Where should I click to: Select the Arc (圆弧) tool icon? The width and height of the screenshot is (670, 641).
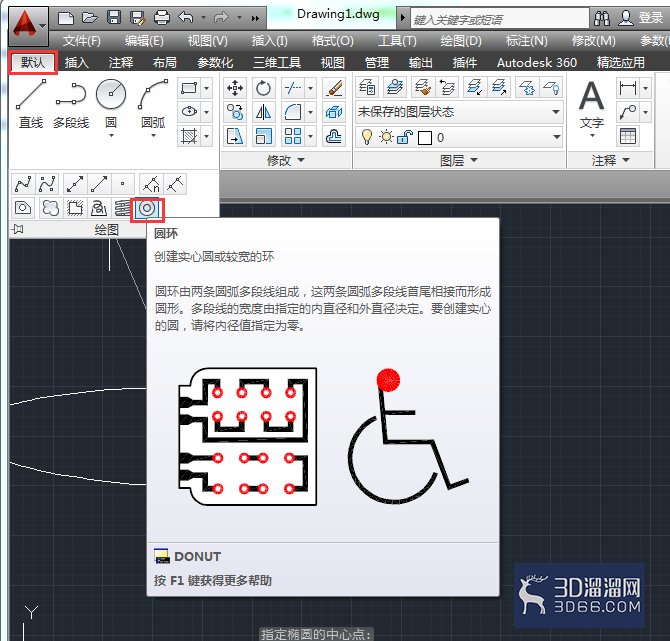[x=153, y=94]
